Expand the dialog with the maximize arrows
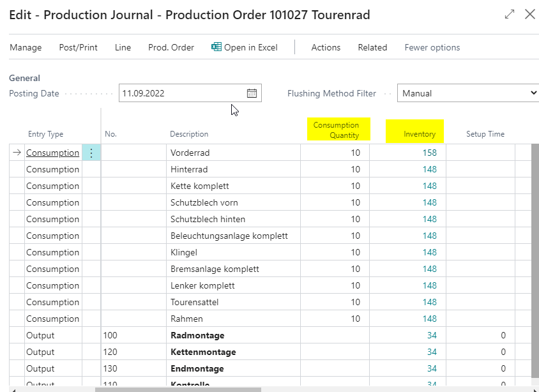 click(x=510, y=14)
